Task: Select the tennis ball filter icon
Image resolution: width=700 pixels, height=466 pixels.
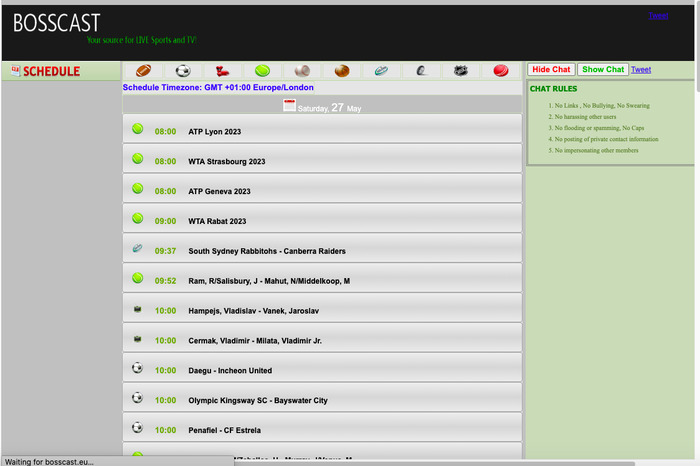Action: pos(262,71)
